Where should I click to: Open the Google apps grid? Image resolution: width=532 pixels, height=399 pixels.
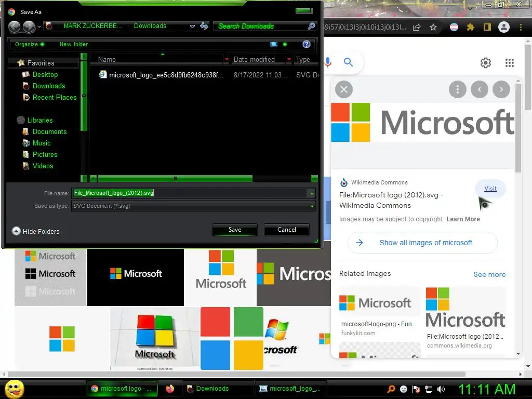tap(509, 63)
